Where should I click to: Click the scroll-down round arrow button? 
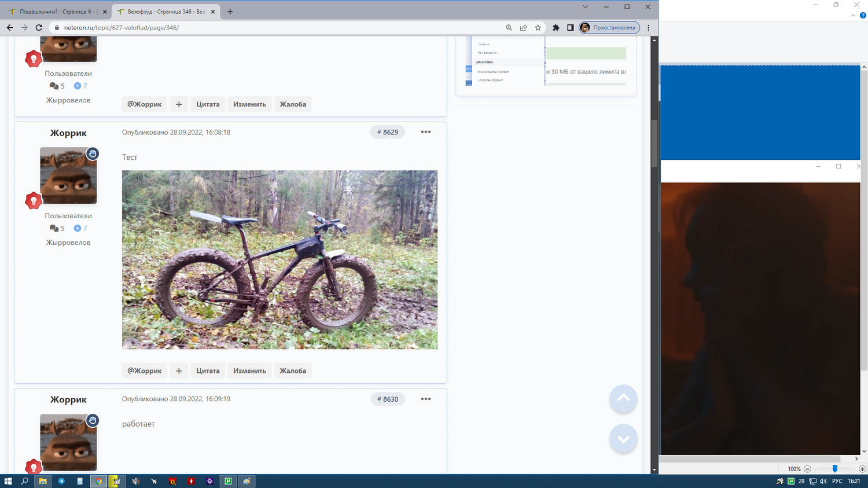pyautogui.click(x=623, y=439)
